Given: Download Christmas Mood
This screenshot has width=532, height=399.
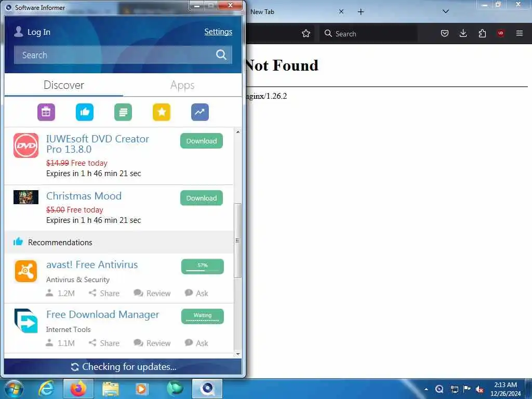Looking at the screenshot, I should coord(202,198).
